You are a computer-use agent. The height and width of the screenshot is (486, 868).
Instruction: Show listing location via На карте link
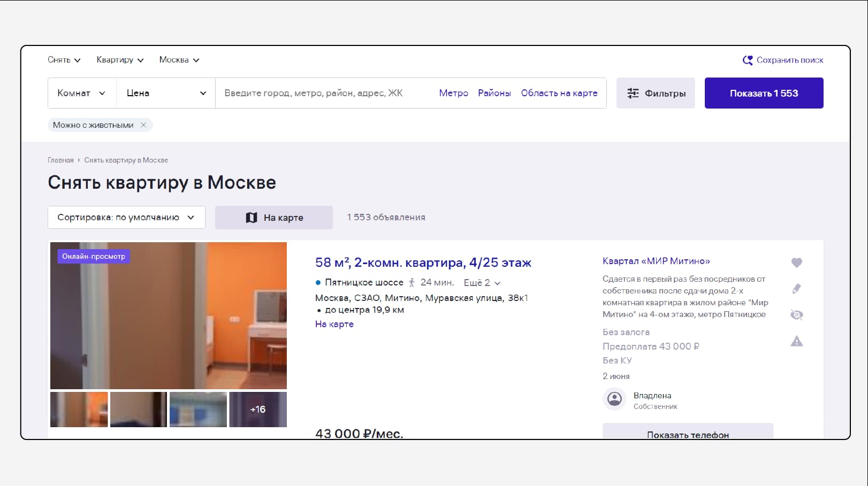334,324
